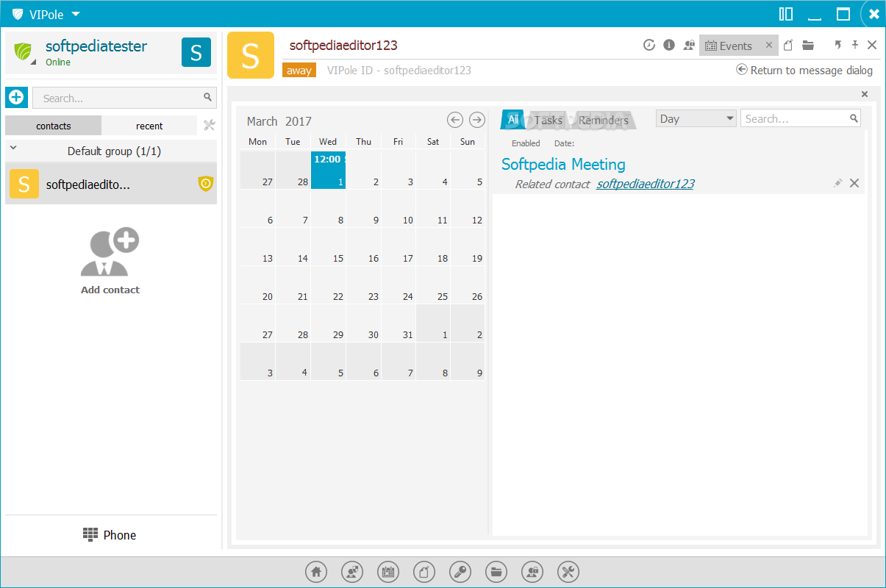Image resolution: width=886 pixels, height=588 pixels.
Task: Click the previous month arrow
Action: [x=455, y=120]
